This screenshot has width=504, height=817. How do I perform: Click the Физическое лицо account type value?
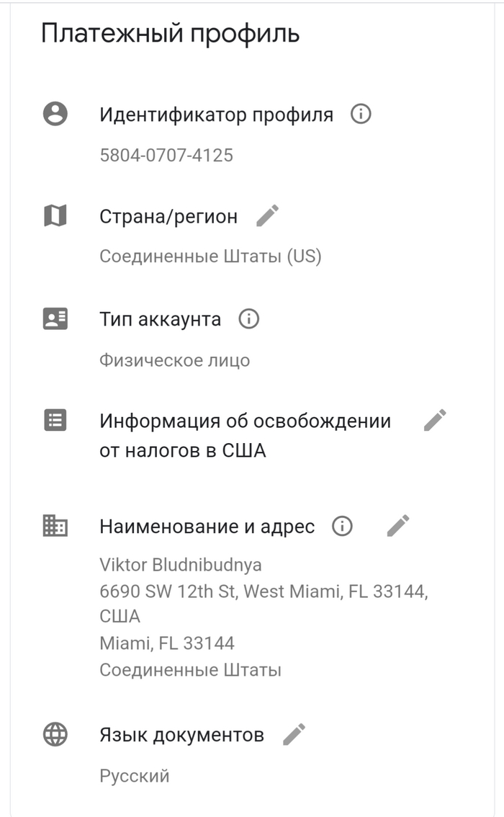[x=175, y=360]
